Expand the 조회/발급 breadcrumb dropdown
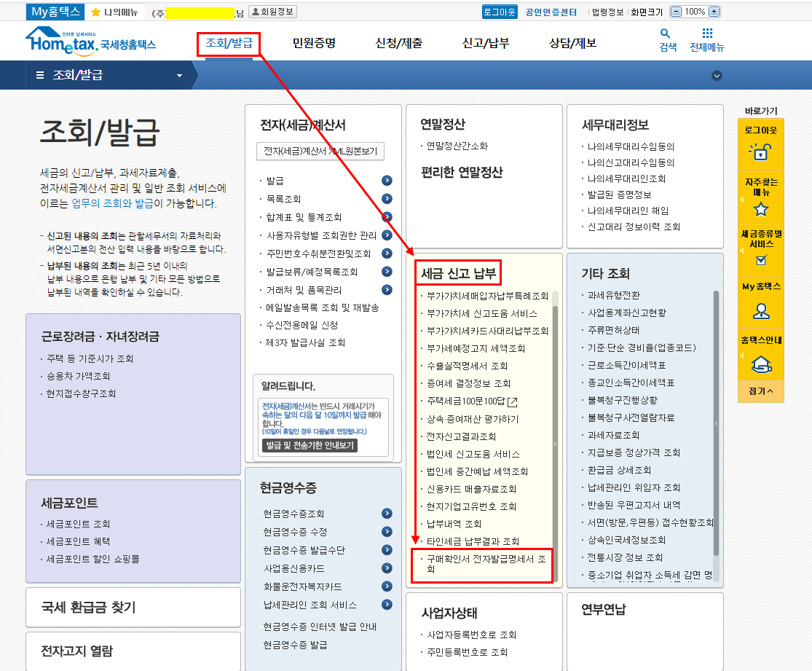812x671 pixels. (179, 76)
